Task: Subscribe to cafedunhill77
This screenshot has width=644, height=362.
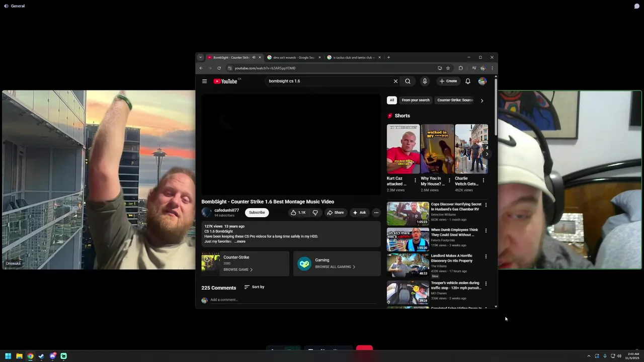Action: [257, 213]
